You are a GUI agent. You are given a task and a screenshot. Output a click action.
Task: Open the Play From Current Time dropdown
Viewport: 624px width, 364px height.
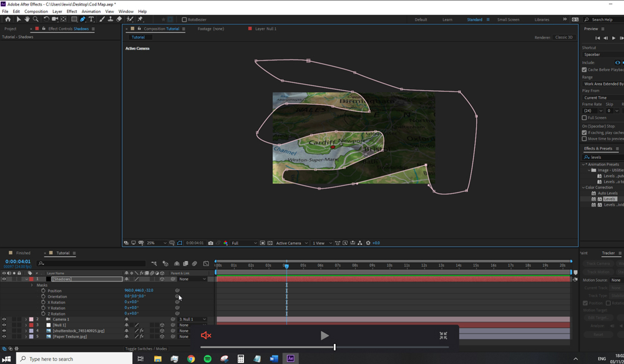tap(603, 98)
